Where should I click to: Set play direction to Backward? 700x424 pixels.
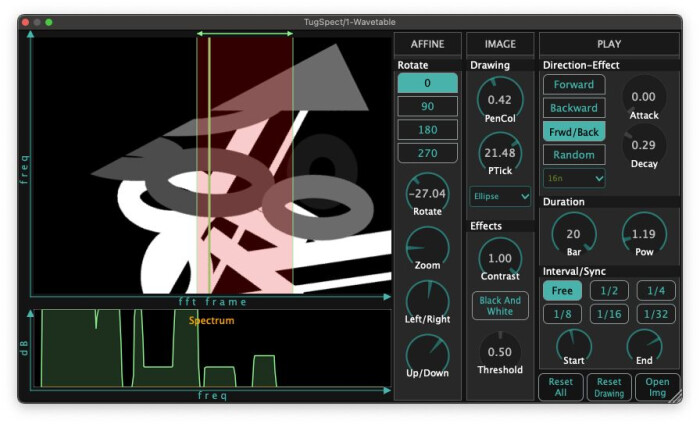pos(574,108)
